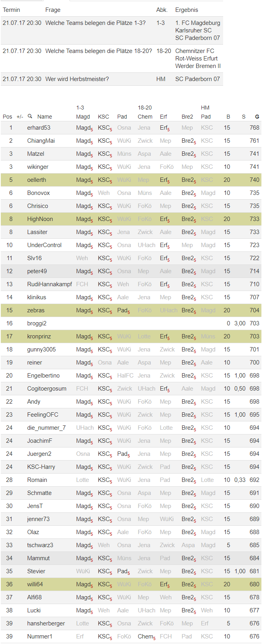Sort by the G total points column
The width and height of the screenshot is (263, 644).
point(257,117)
